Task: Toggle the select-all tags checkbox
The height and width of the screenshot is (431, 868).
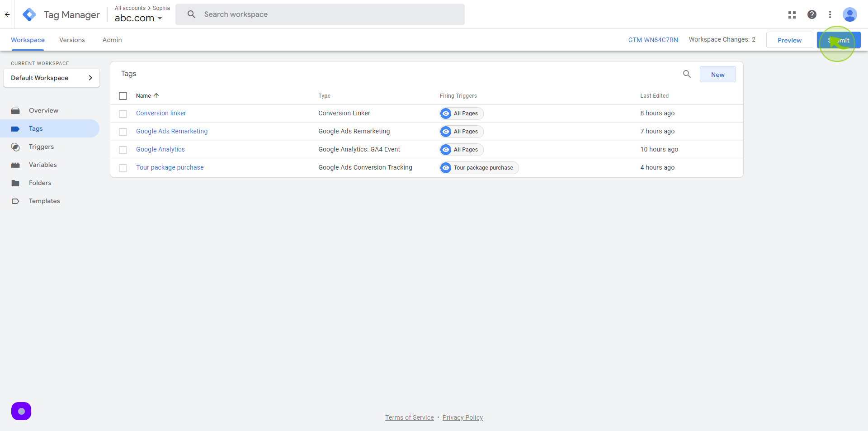Action: click(x=123, y=96)
